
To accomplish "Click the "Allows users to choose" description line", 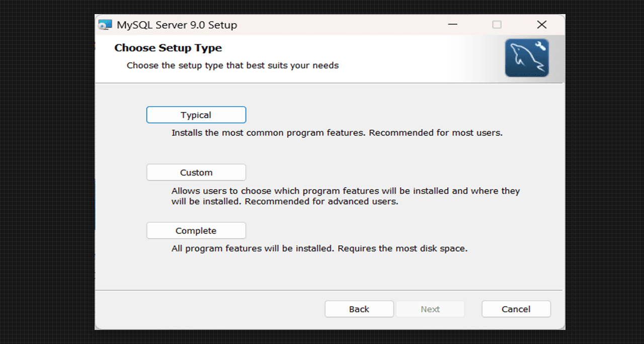I will (345, 191).
